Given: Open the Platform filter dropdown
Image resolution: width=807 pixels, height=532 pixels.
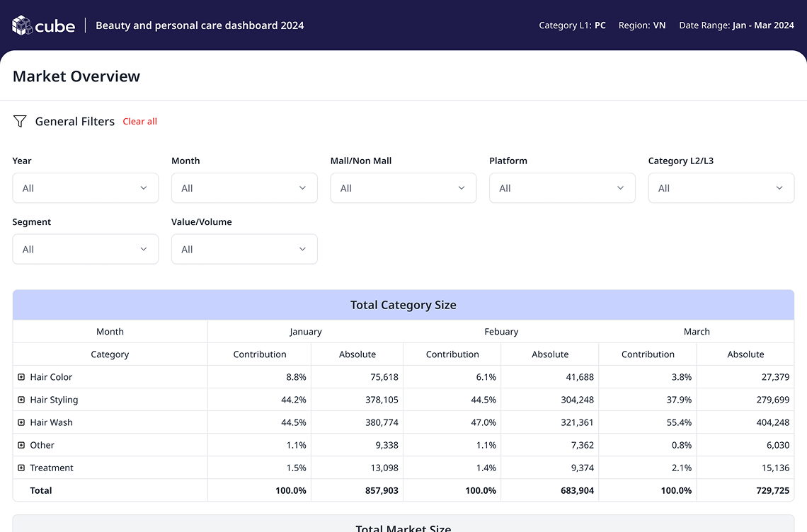Looking at the screenshot, I should coord(562,188).
